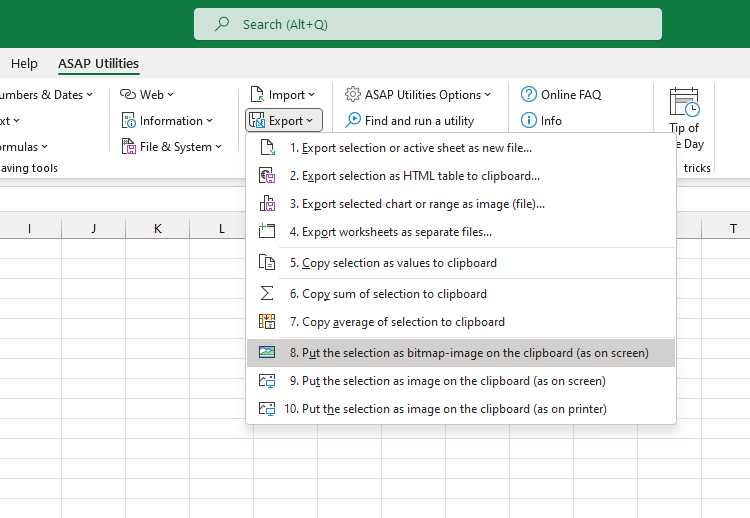The image size is (750, 518).
Task: Click the Web chain-link icon
Action: [x=128, y=94]
